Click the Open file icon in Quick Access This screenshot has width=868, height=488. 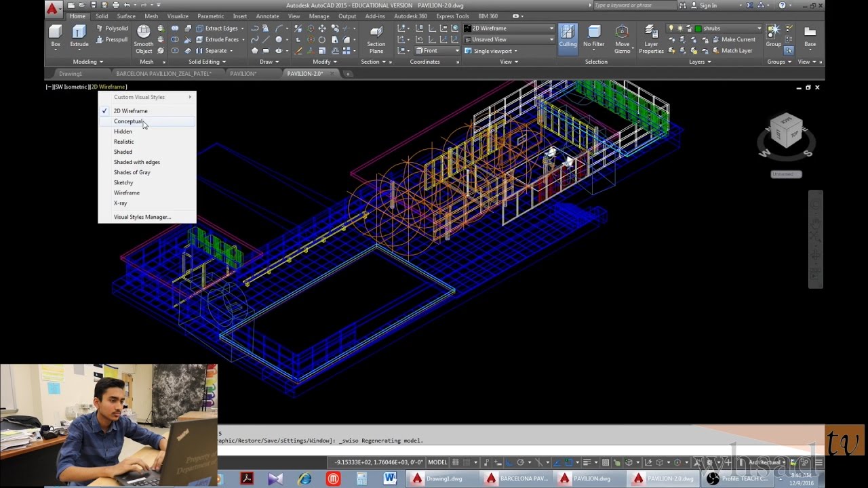[82, 5]
